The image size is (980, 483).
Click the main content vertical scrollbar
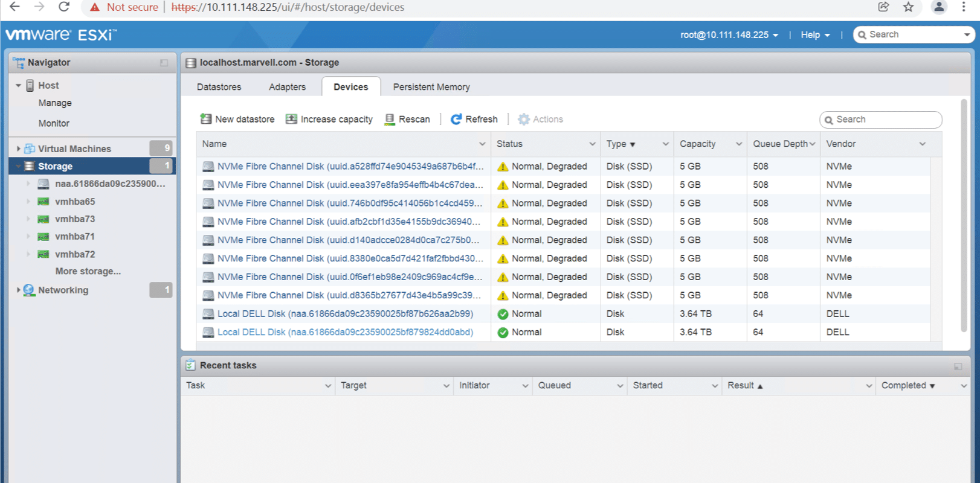pyautogui.click(x=964, y=216)
